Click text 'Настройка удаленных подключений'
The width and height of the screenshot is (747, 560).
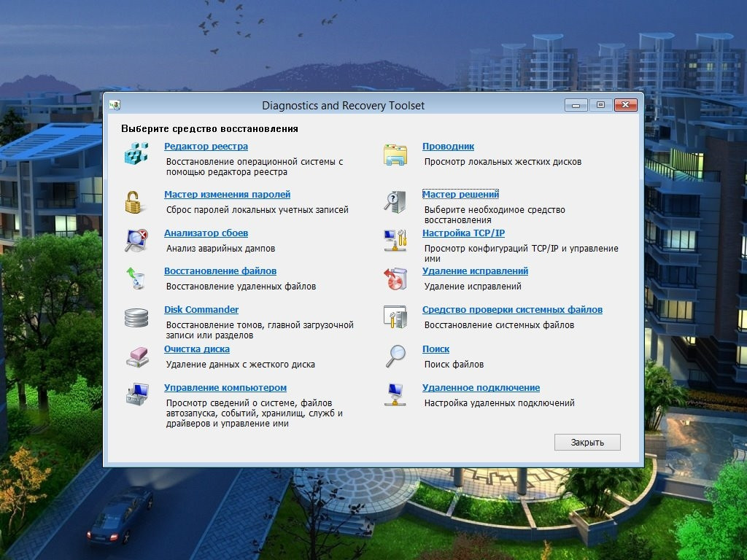(499, 402)
